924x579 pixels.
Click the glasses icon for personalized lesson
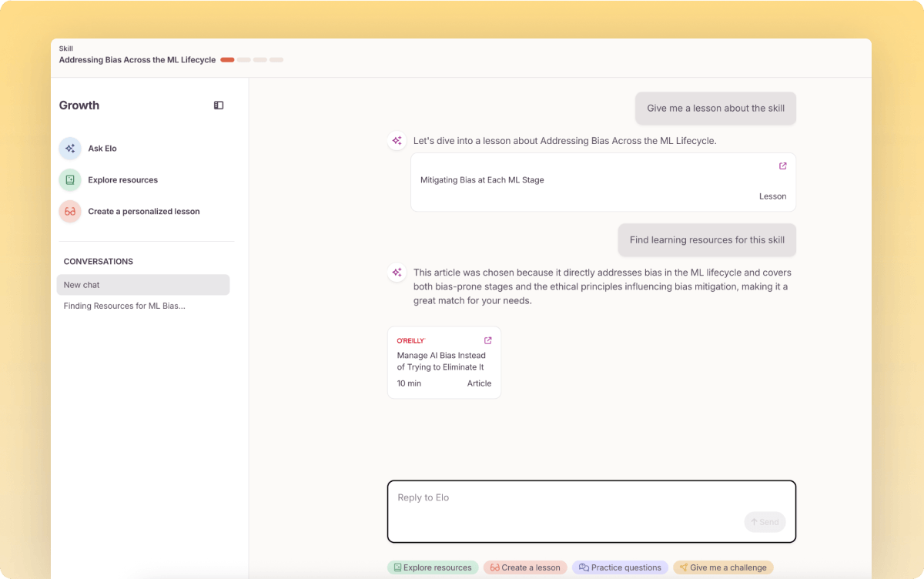click(x=70, y=212)
